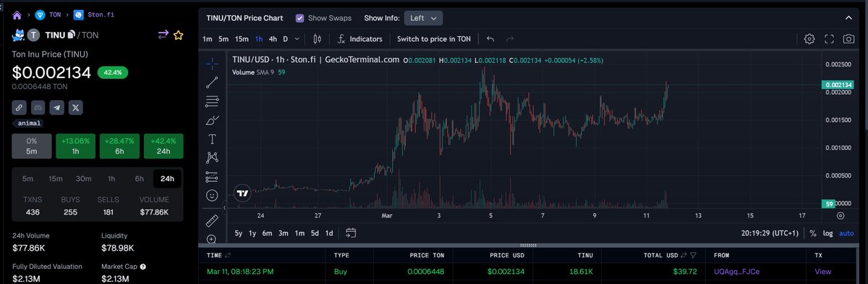Select the brush drawing tool

(212, 120)
